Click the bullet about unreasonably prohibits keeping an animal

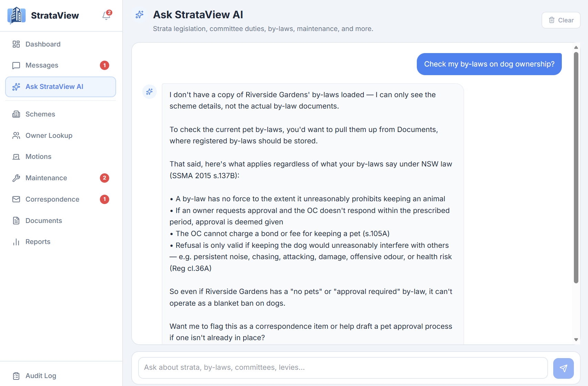308,199
